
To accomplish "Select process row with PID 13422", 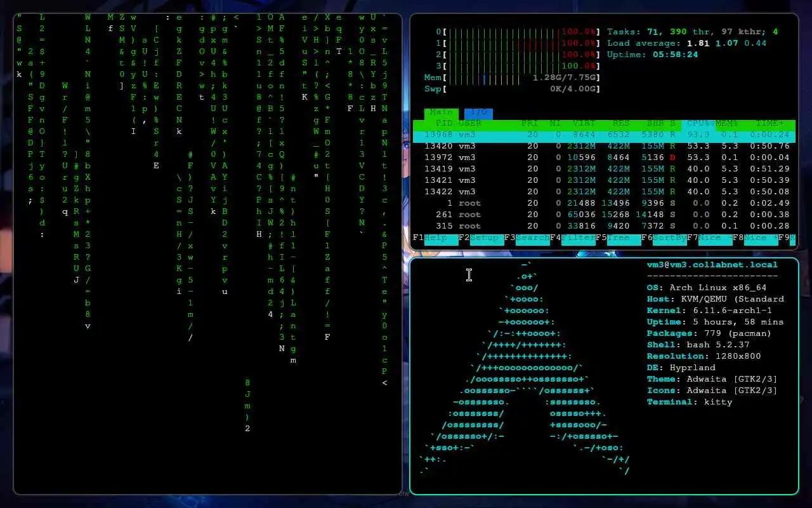I will pos(604,192).
